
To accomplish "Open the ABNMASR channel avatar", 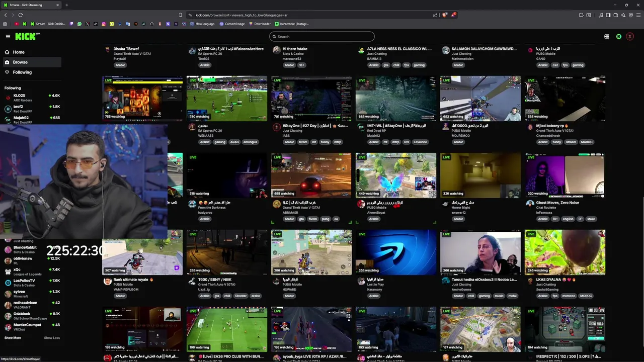I will click(276, 204).
